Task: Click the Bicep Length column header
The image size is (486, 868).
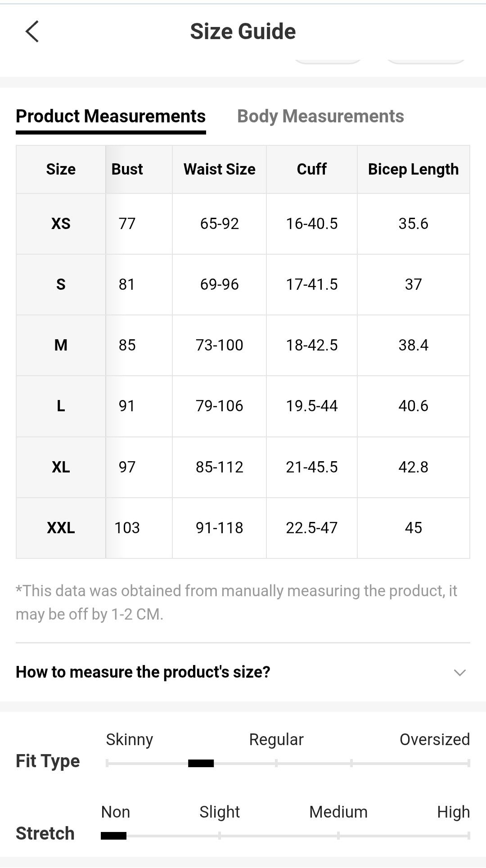Action: [x=413, y=169]
